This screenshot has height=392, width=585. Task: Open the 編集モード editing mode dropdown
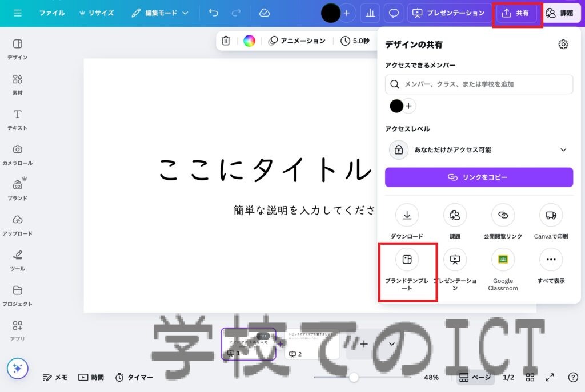[160, 13]
